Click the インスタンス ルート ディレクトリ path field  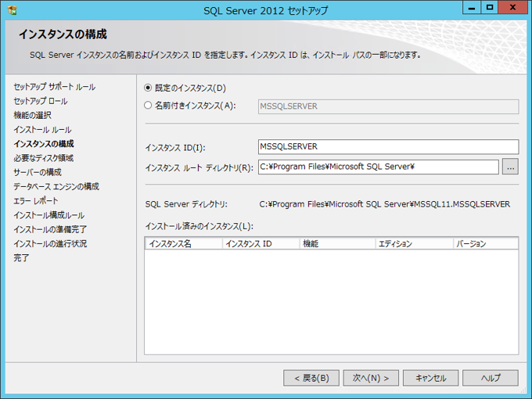click(x=379, y=167)
